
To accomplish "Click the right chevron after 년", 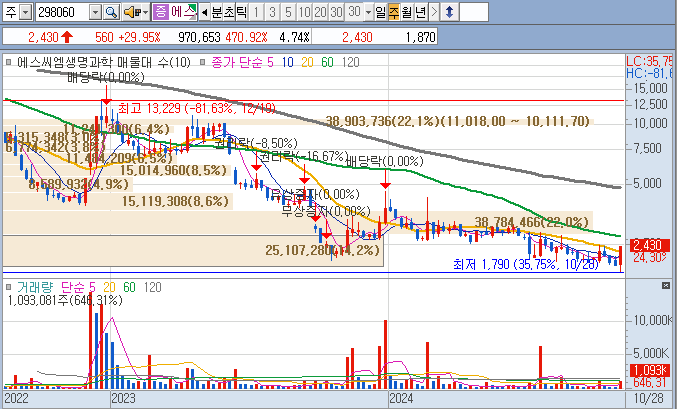I will tap(434, 12).
